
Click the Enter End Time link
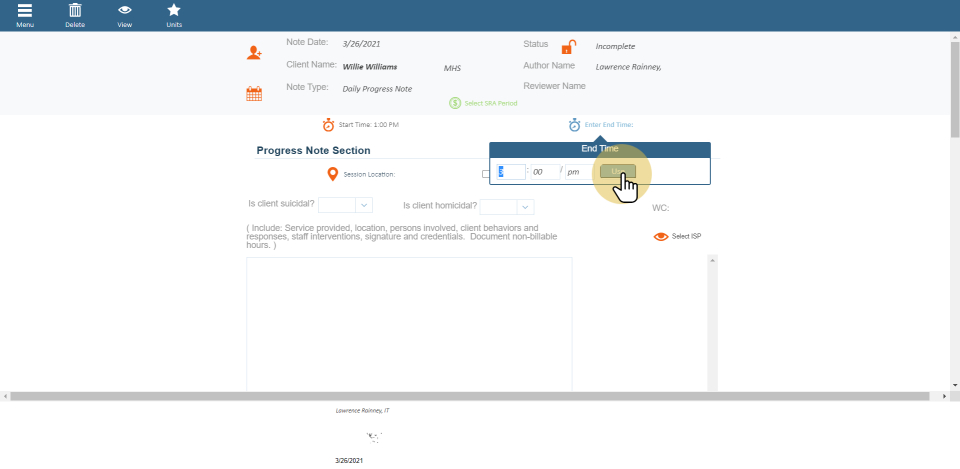[608, 125]
